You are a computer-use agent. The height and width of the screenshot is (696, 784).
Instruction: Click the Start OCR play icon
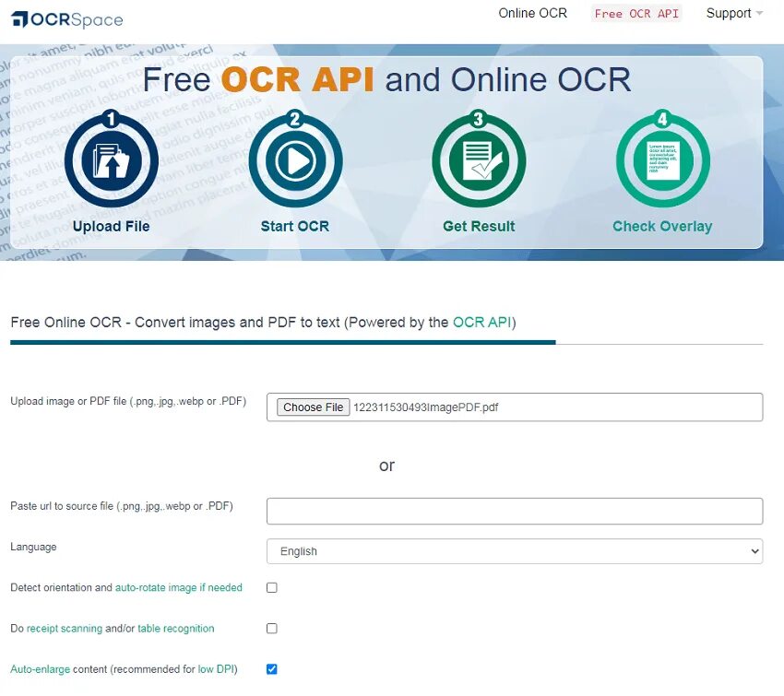(x=295, y=161)
